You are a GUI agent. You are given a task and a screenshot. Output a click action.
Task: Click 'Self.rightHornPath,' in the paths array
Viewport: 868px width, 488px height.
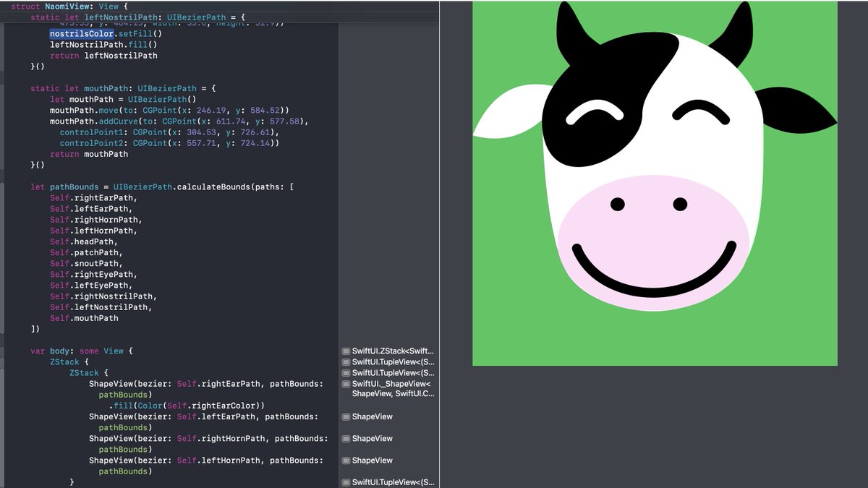96,220
